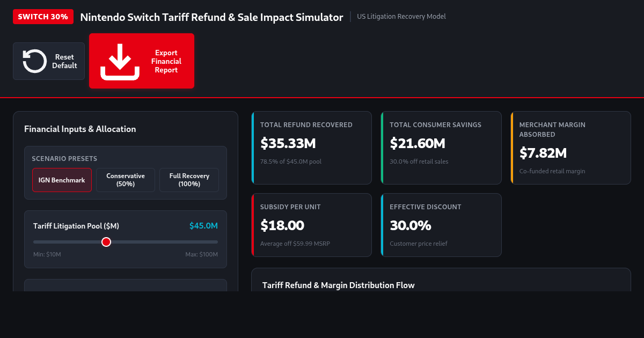This screenshot has width=644, height=338.
Task: Click '78.5% of $45.0M pool' caption
Action: click(x=291, y=161)
